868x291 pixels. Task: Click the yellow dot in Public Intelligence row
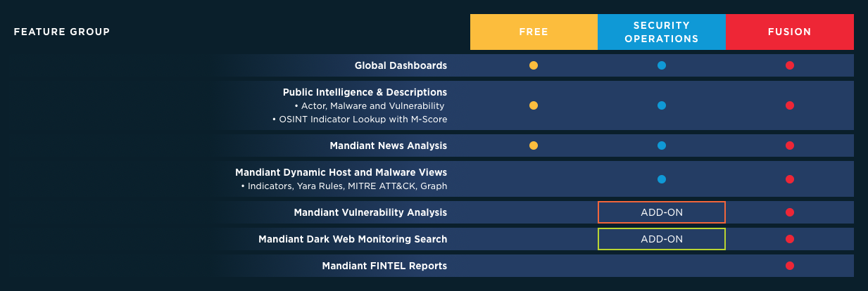(534, 105)
